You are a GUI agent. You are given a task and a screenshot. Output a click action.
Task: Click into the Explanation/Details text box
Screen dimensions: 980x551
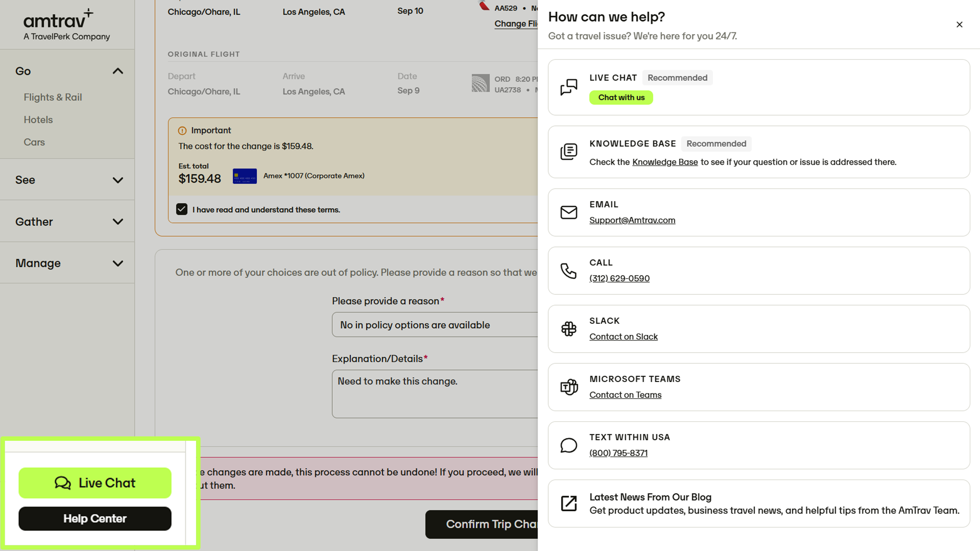(435, 394)
